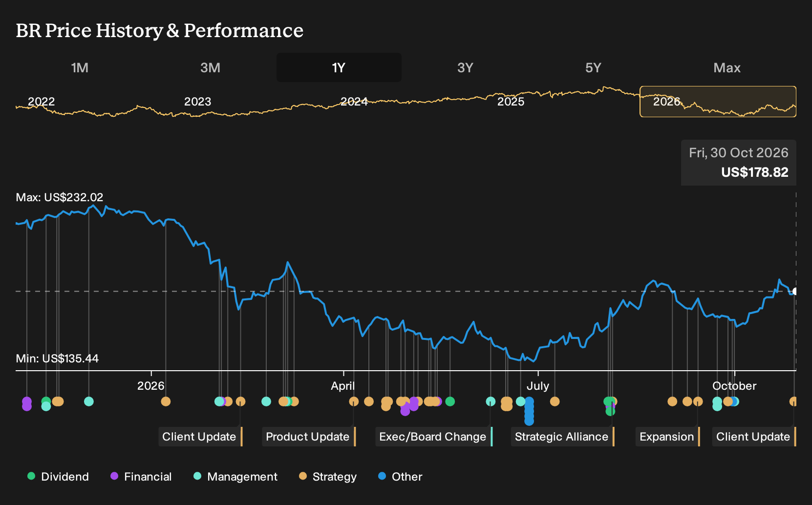Open the Strategic Alliance event label
The image size is (812, 505).
562,437
